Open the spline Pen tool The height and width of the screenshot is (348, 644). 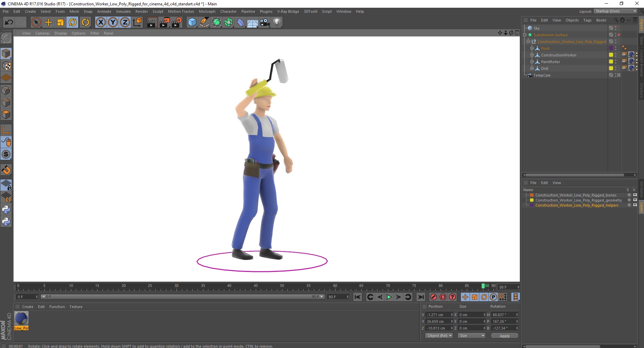204,23
